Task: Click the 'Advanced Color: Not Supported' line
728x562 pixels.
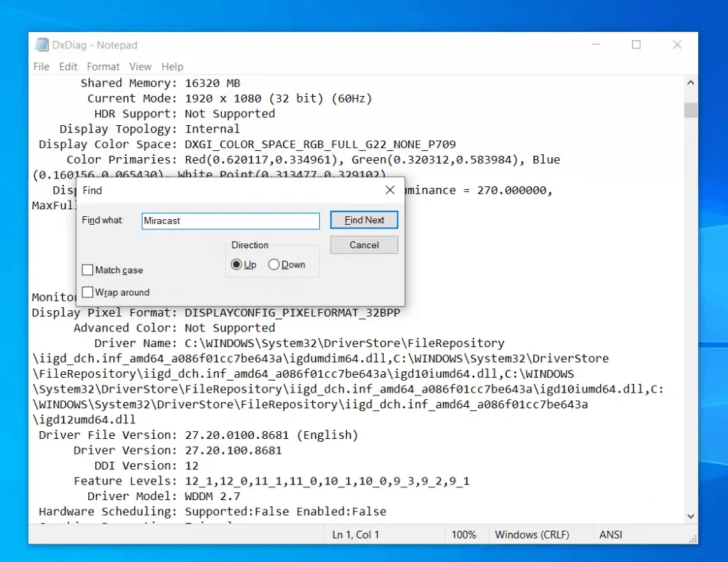Action: point(174,328)
